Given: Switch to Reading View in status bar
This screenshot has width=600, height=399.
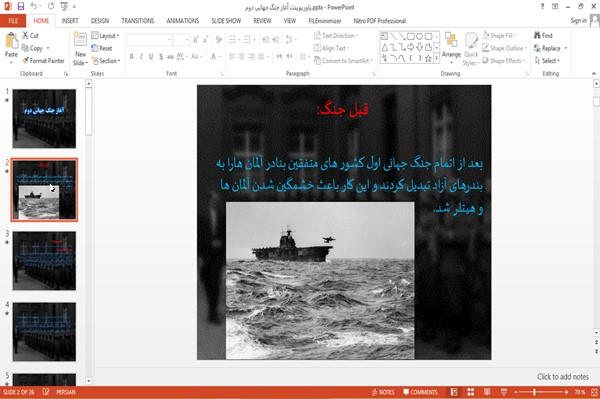Looking at the screenshot, I should pos(487,392).
